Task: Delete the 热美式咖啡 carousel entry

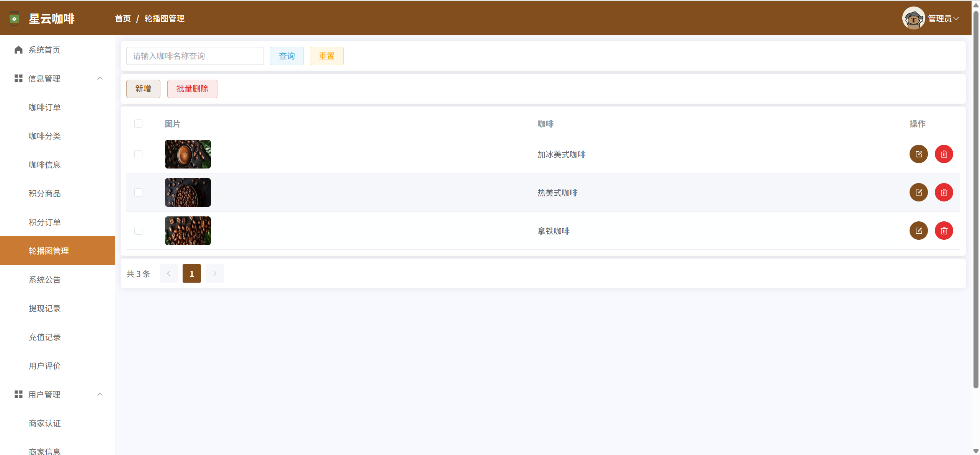Action: click(944, 192)
